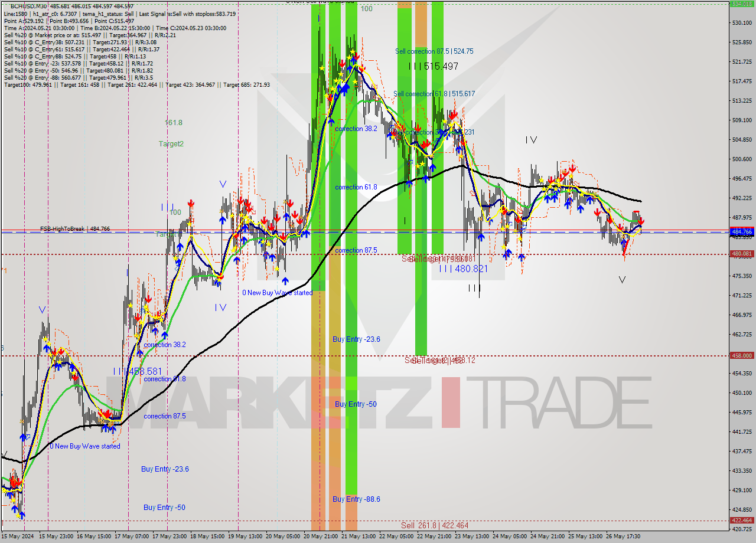The image size is (756, 543).
Task: Click the 500.600 price axis value
Action: (742, 159)
